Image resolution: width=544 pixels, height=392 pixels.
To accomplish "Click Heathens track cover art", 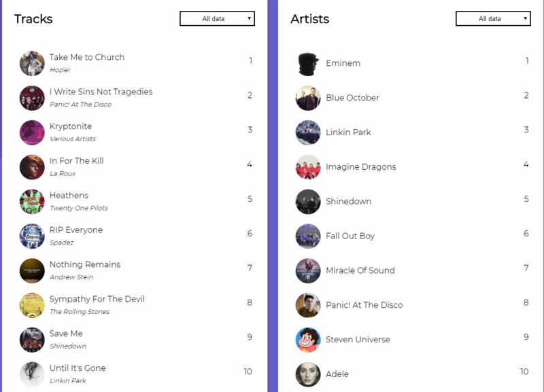I will (32, 202).
